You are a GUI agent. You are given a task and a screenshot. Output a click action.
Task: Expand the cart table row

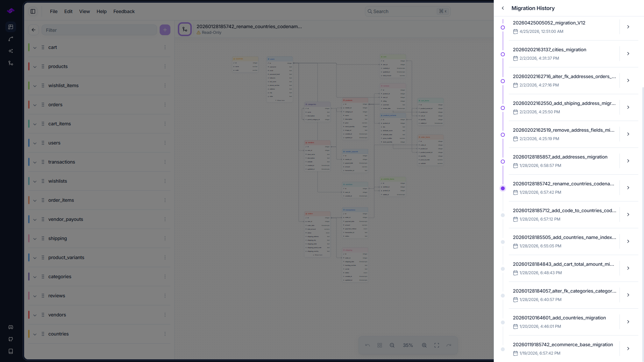pyautogui.click(x=35, y=48)
